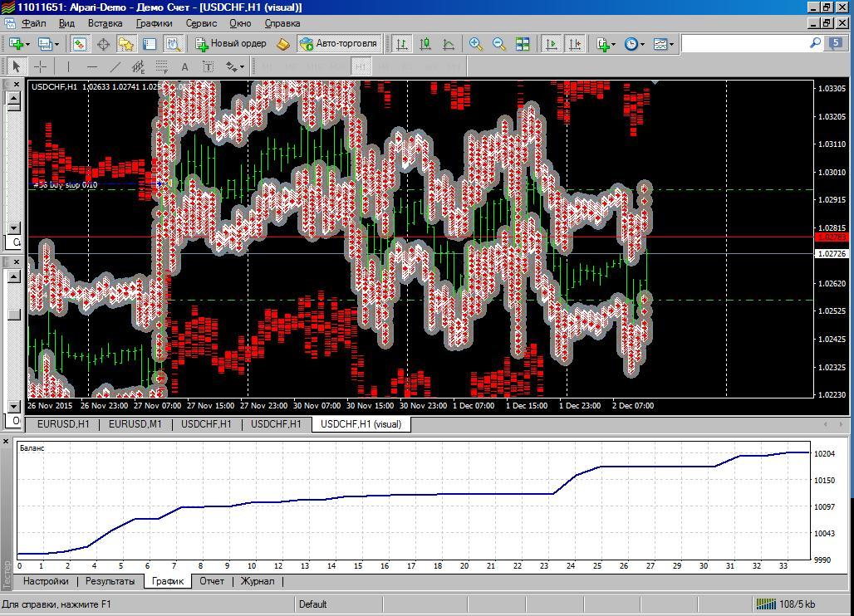Image resolution: width=854 pixels, height=616 pixels.
Task: Zoom out of the chart
Action: tap(499, 44)
